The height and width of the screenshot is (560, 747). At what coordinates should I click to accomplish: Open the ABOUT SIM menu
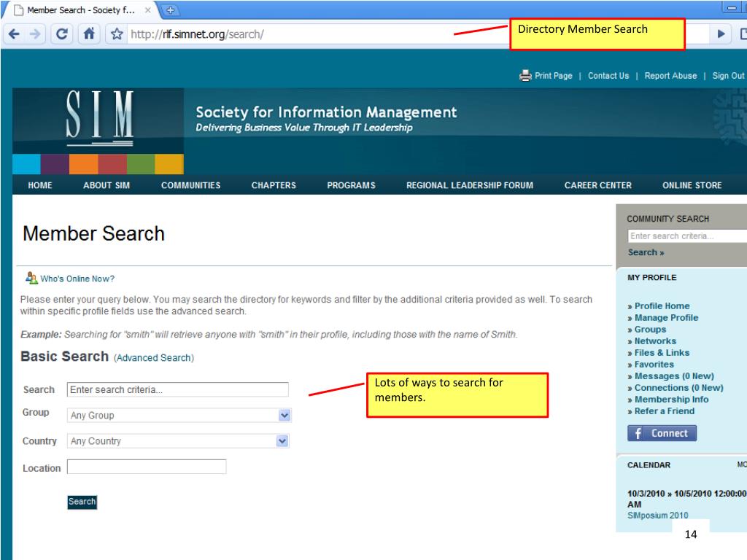coord(107,185)
